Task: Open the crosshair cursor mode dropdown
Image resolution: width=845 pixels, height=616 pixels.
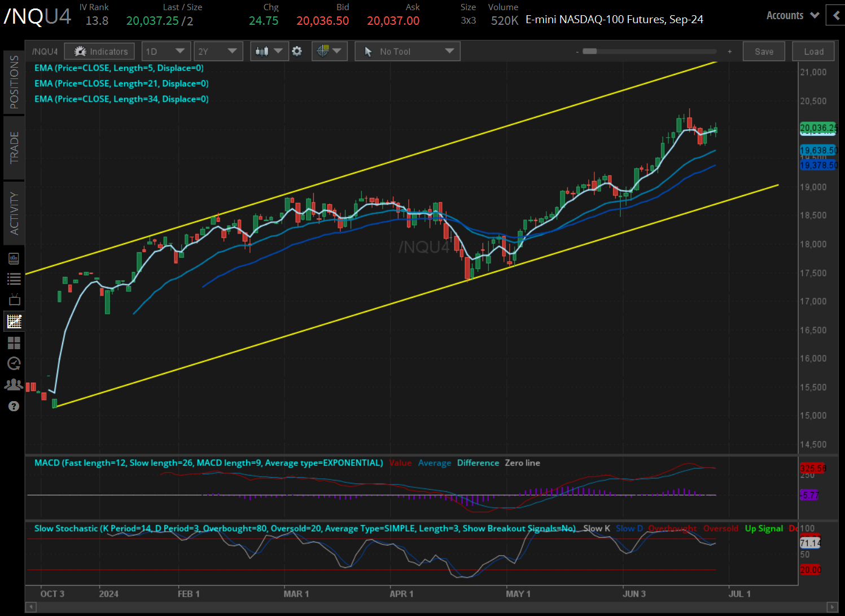Action: [330, 51]
